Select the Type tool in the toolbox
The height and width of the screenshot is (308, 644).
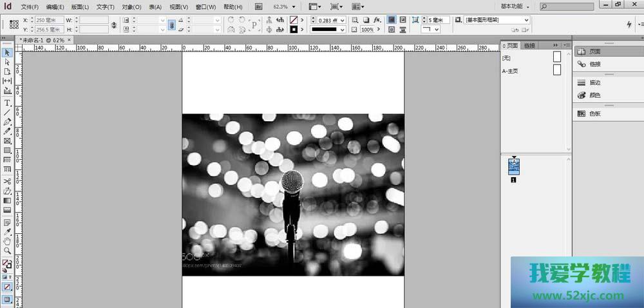(7, 103)
